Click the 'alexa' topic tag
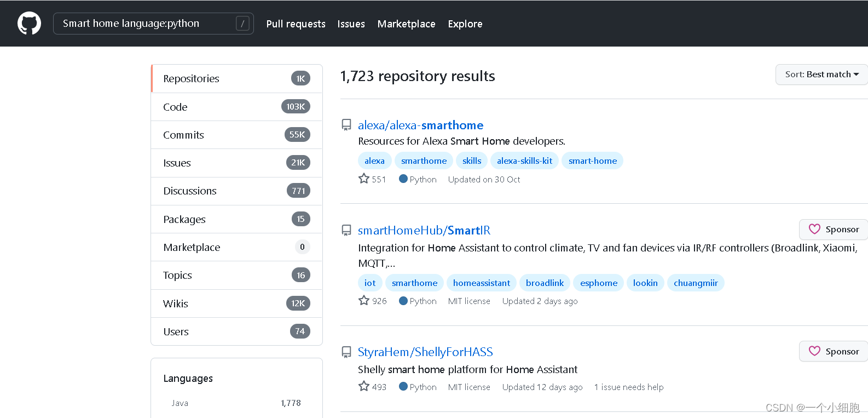The width and height of the screenshot is (868, 418). click(x=374, y=161)
